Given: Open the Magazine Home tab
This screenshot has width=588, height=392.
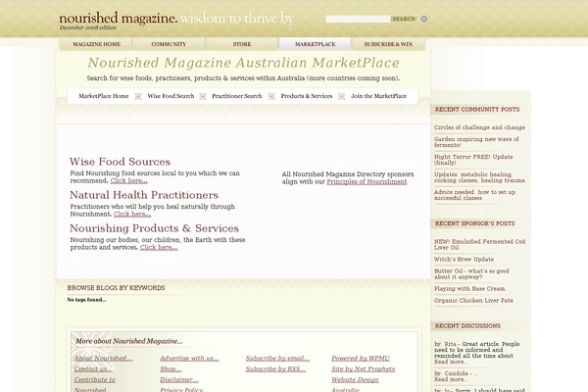Looking at the screenshot, I should tap(96, 44).
